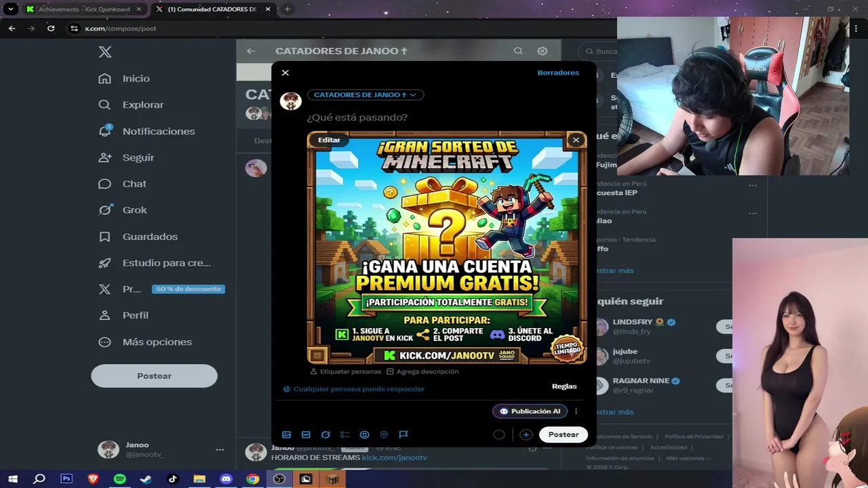868x488 pixels.
Task: Open Notificaciones in sidebar
Action: tap(146, 131)
